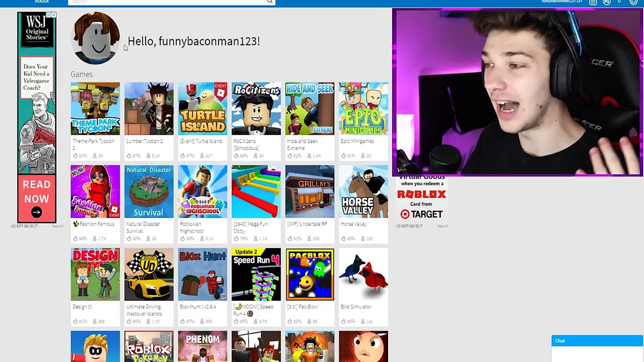This screenshot has height=362, width=644.
Task: Open Horse Valley game title link
Action: pyautogui.click(x=354, y=224)
